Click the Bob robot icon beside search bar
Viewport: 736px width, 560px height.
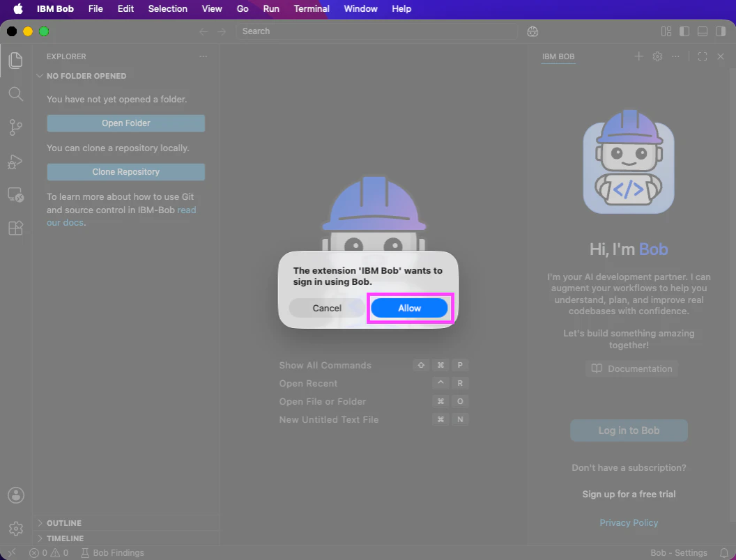(532, 31)
